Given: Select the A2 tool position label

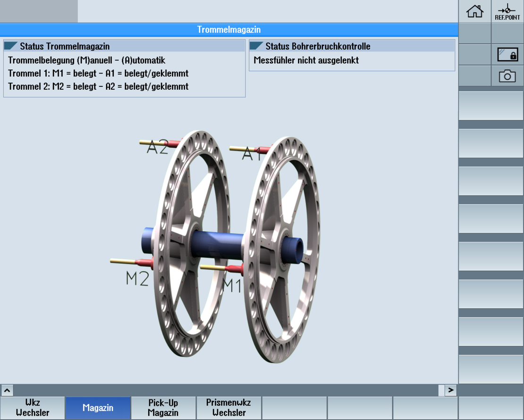Looking at the screenshot, I should (158, 147).
